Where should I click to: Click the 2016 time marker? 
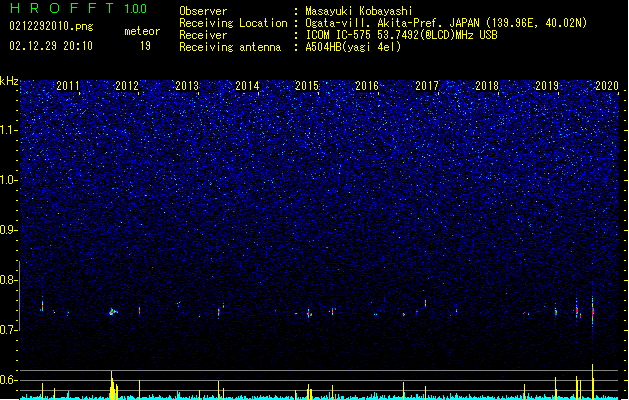tap(367, 86)
